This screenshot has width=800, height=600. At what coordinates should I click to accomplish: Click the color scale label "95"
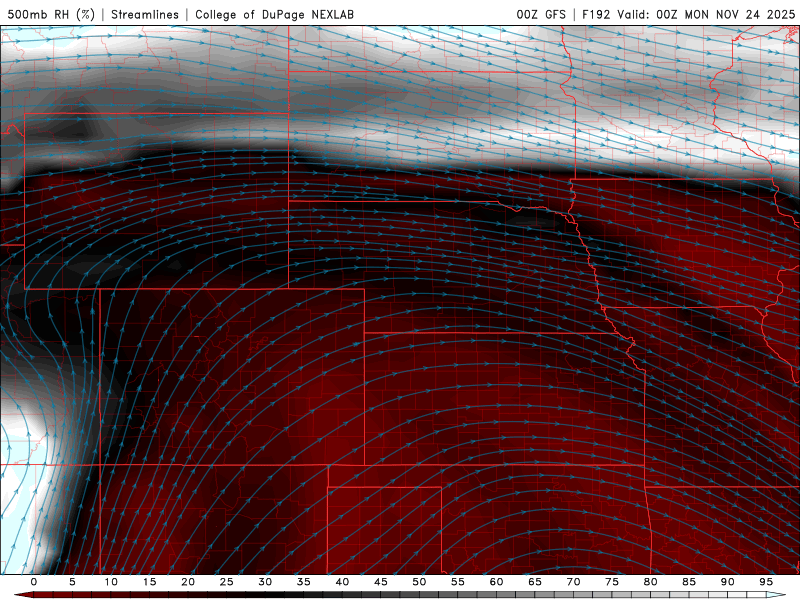tap(766, 582)
